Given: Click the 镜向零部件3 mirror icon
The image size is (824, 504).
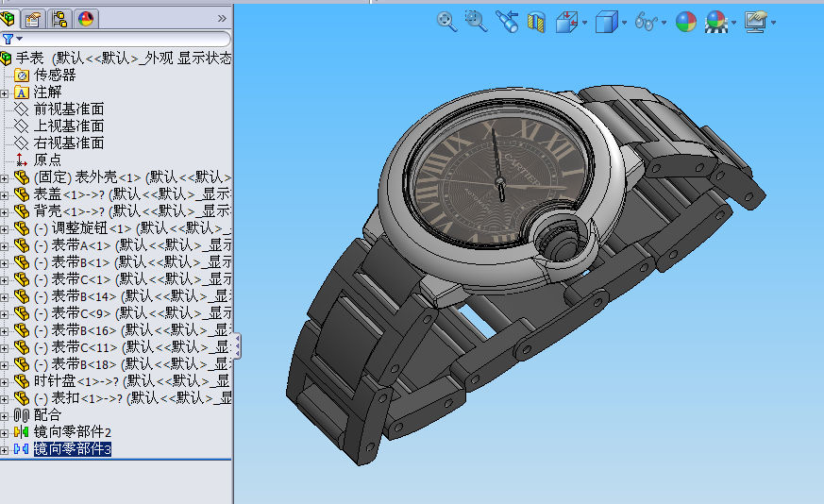Looking at the screenshot, I should coord(22,449).
